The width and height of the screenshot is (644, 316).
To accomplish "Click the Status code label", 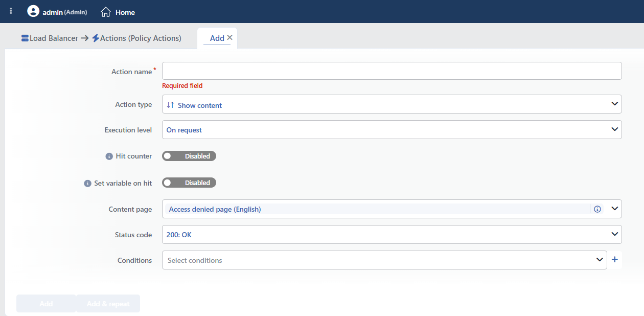I will pos(133,235).
